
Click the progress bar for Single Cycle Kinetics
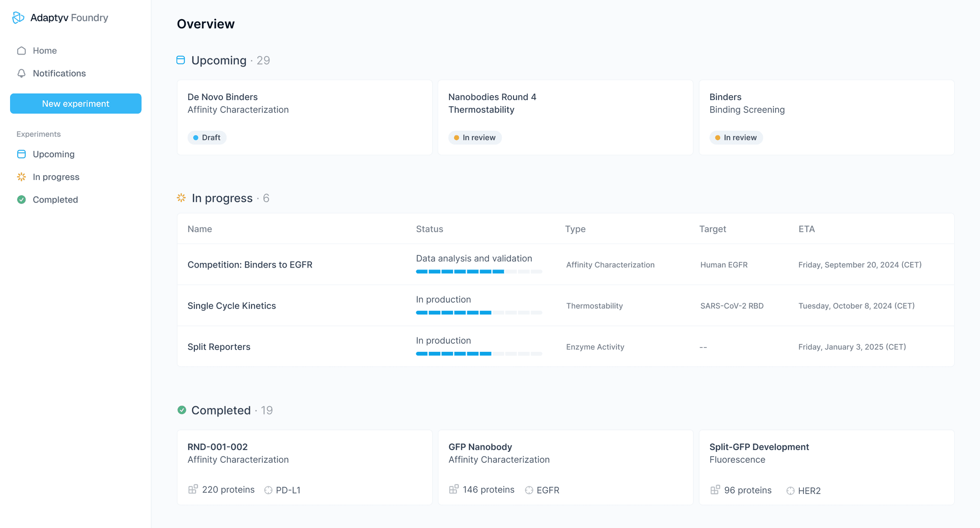[479, 313]
